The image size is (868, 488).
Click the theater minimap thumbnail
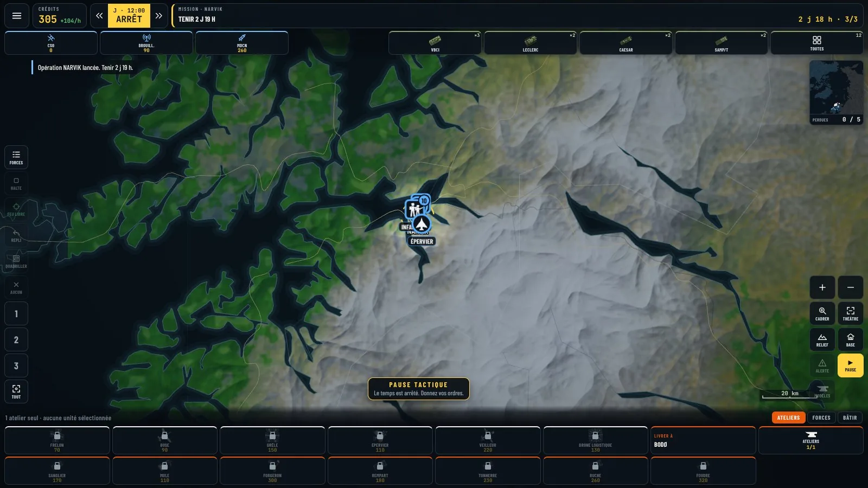click(x=836, y=87)
